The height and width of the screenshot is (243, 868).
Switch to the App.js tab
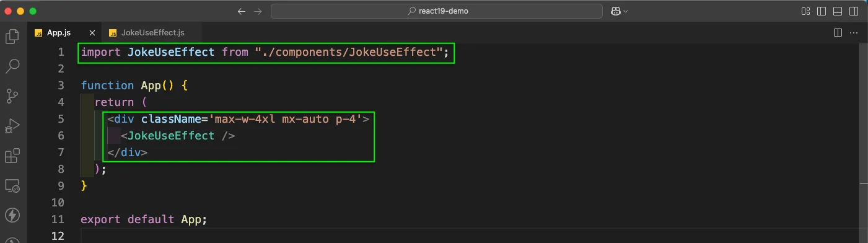[64, 33]
